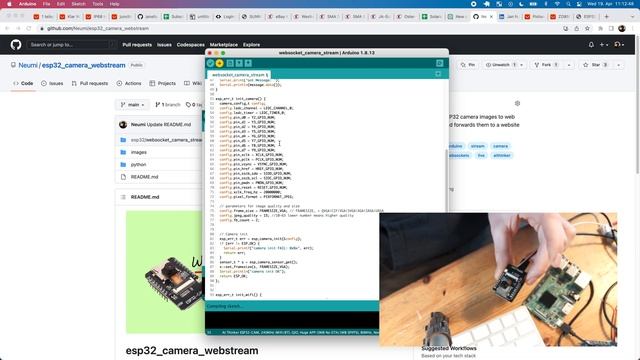The height and width of the screenshot is (360, 640).
Task: Expand the Fork options arrow
Action: click(x=569, y=65)
